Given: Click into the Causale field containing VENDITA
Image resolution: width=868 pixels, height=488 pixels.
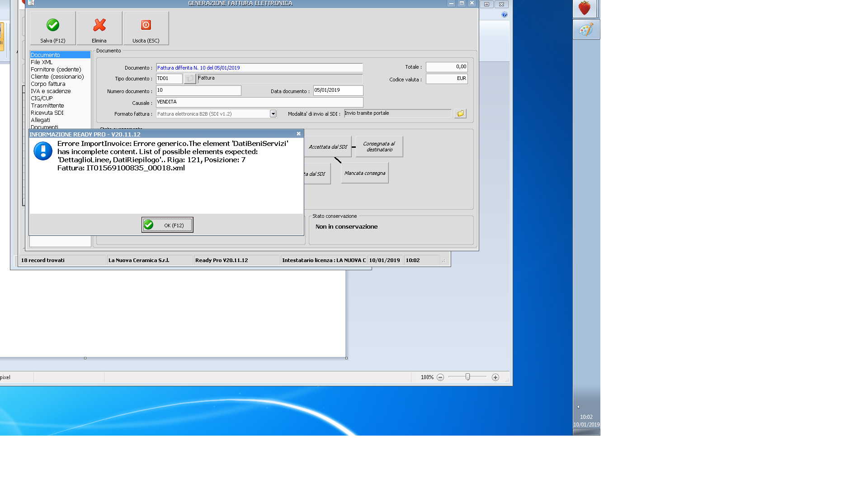Looking at the screenshot, I should 259,103.
